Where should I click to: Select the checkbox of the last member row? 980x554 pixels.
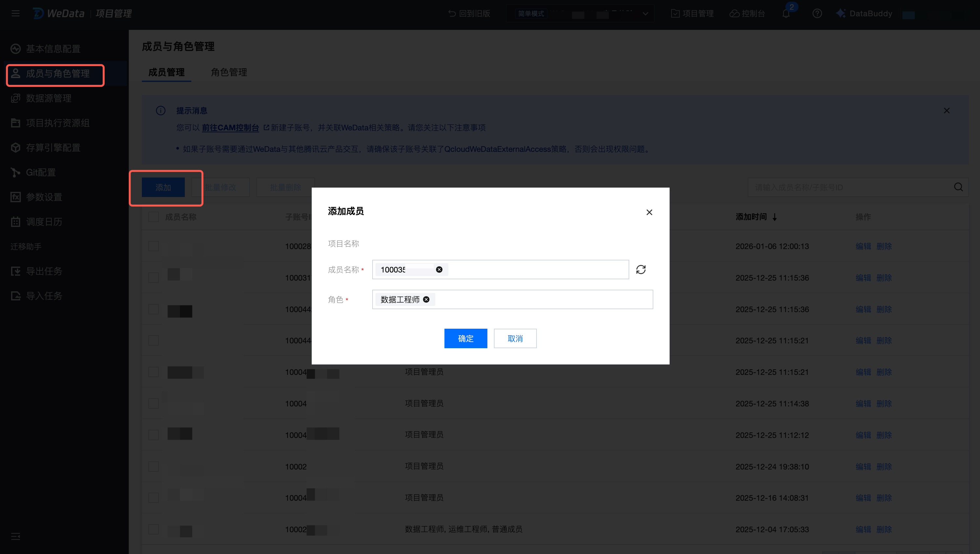point(154,529)
